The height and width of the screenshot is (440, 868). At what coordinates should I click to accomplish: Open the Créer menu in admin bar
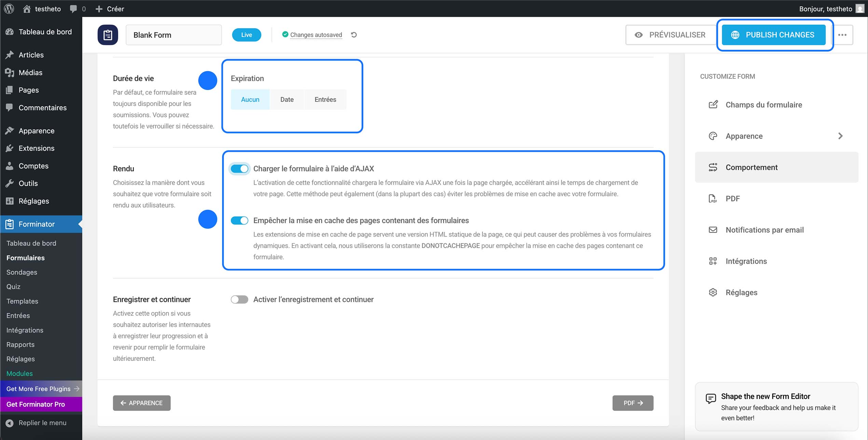pos(110,9)
